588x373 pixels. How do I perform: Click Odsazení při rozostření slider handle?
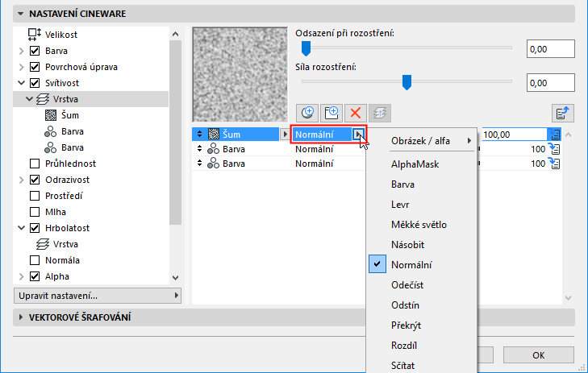306,48
